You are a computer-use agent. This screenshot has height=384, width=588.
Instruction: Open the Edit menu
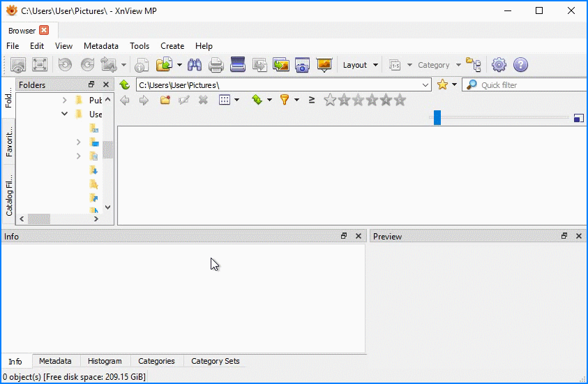(37, 46)
